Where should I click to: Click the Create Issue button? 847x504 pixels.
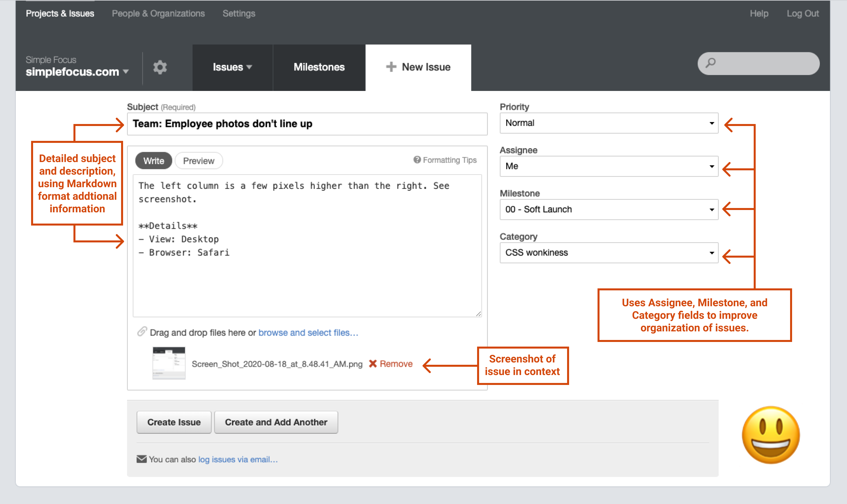tap(173, 422)
